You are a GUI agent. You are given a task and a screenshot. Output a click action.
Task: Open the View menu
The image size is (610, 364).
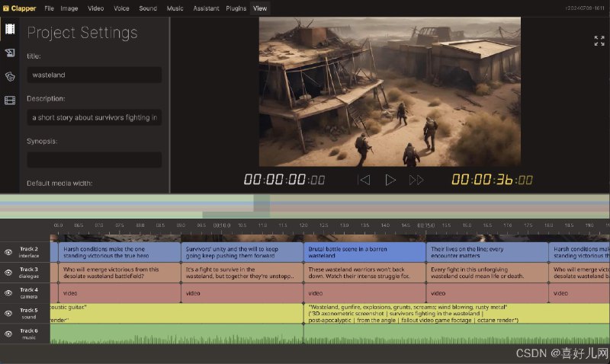(260, 8)
